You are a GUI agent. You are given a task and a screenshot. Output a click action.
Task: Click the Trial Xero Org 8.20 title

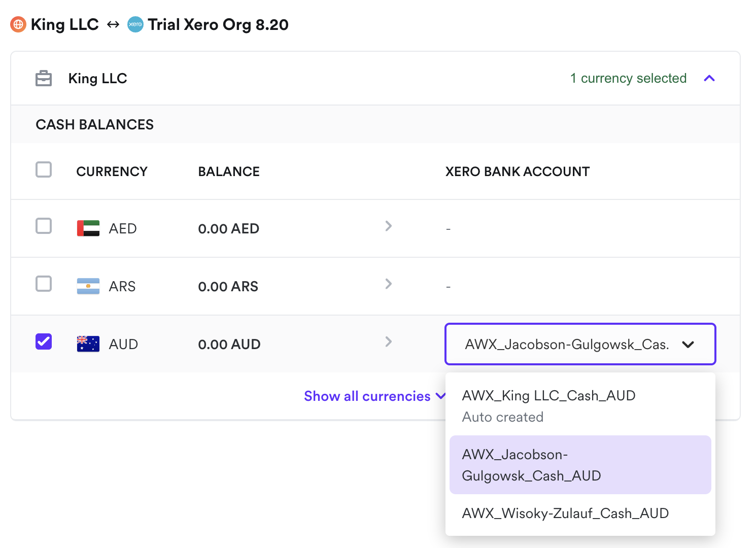point(218,24)
